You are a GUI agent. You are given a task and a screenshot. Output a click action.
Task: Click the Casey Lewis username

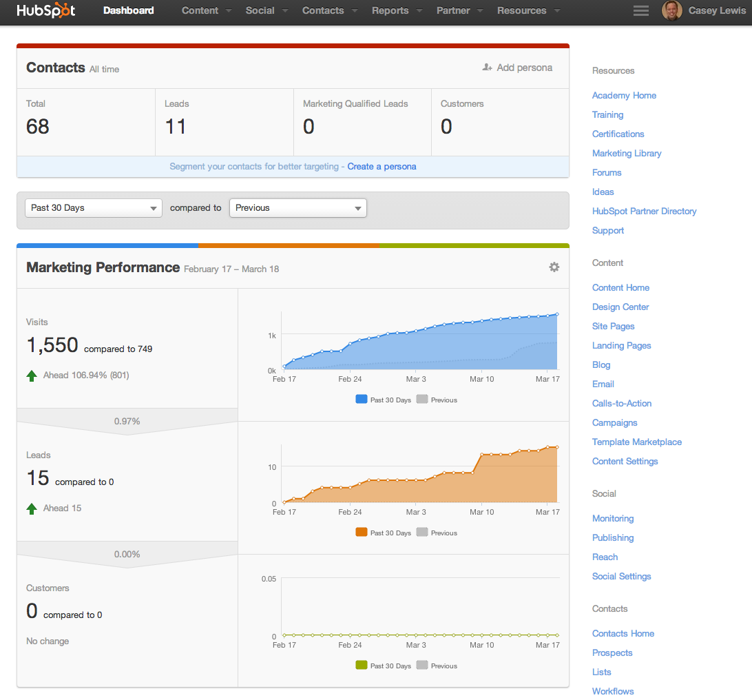(x=717, y=10)
